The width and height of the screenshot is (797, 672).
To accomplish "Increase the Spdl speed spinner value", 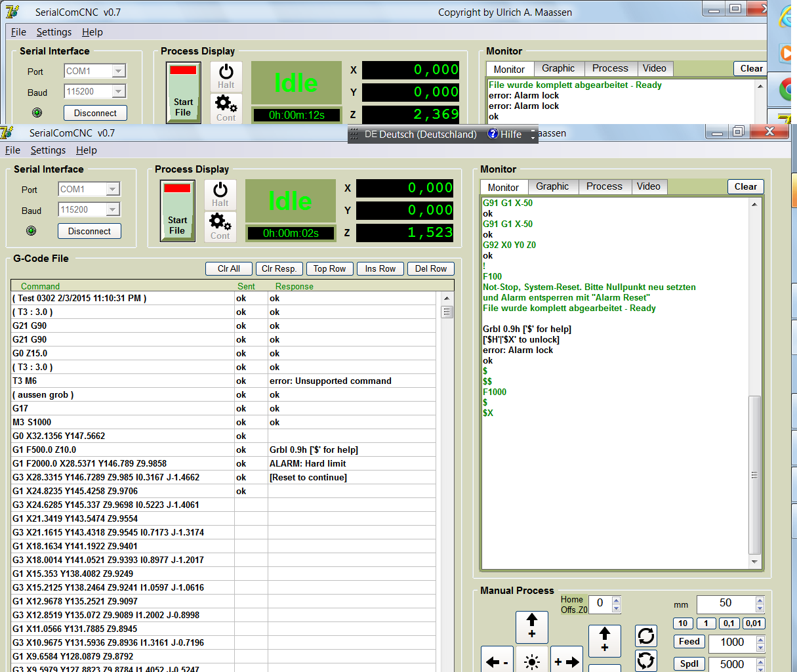I will (760, 661).
